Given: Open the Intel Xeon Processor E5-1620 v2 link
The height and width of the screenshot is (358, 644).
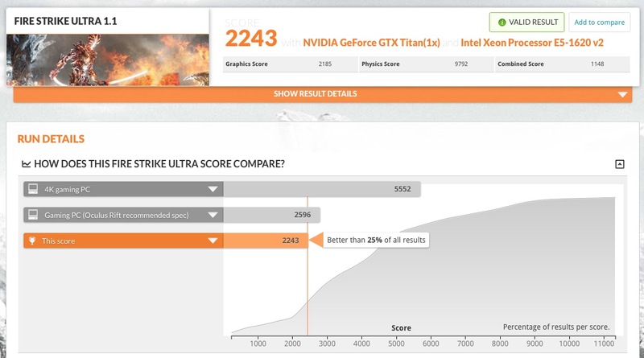Looking at the screenshot, I should click(532, 43).
